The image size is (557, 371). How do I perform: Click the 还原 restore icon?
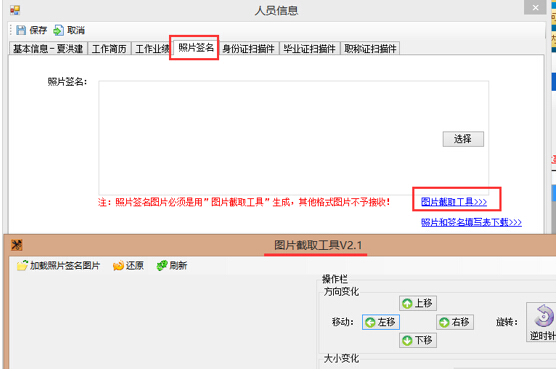[x=118, y=265]
